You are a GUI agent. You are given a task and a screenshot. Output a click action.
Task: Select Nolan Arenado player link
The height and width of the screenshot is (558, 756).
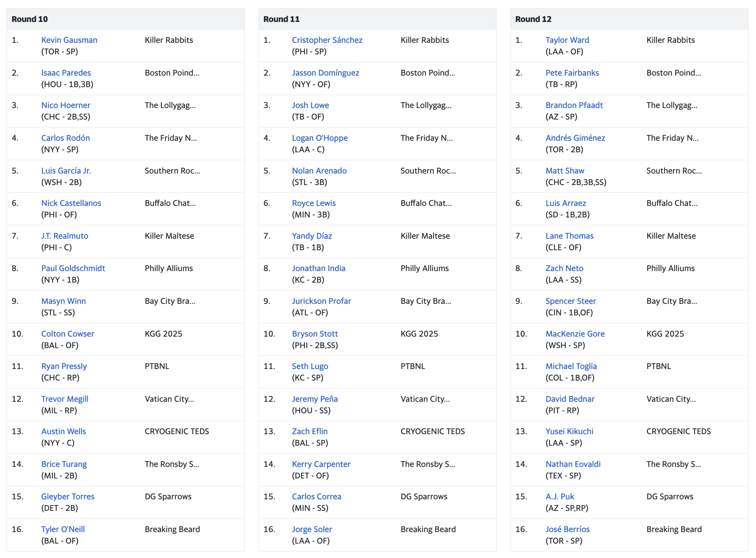[319, 171]
